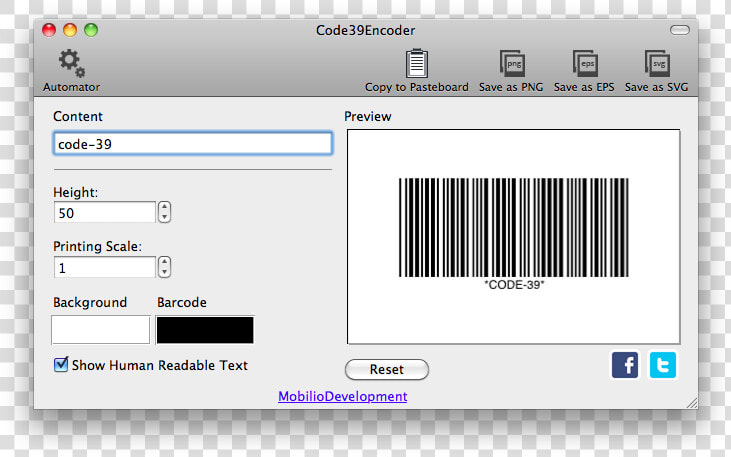Open the Automator gears icon
The width and height of the screenshot is (731, 457).
click(x=71, y=63)
